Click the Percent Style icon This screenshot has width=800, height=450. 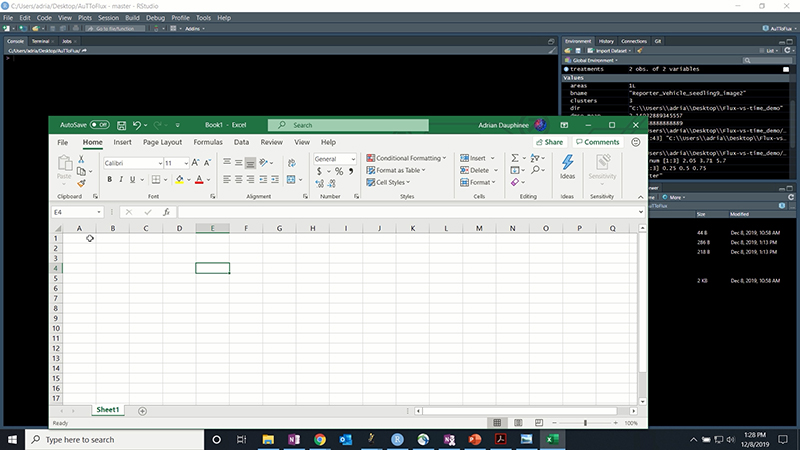339,171
